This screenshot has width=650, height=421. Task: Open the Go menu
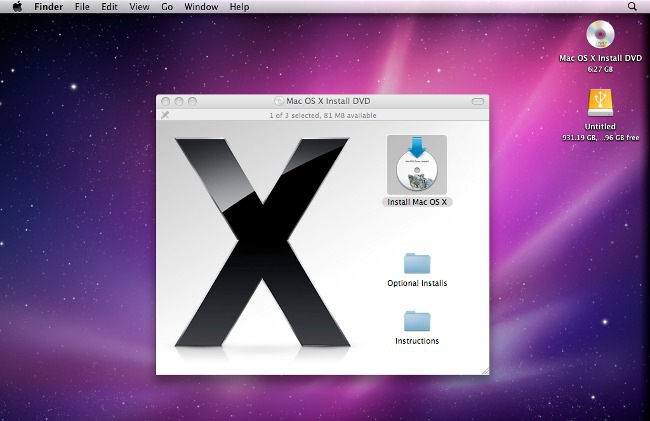click(x=167, y=7)
